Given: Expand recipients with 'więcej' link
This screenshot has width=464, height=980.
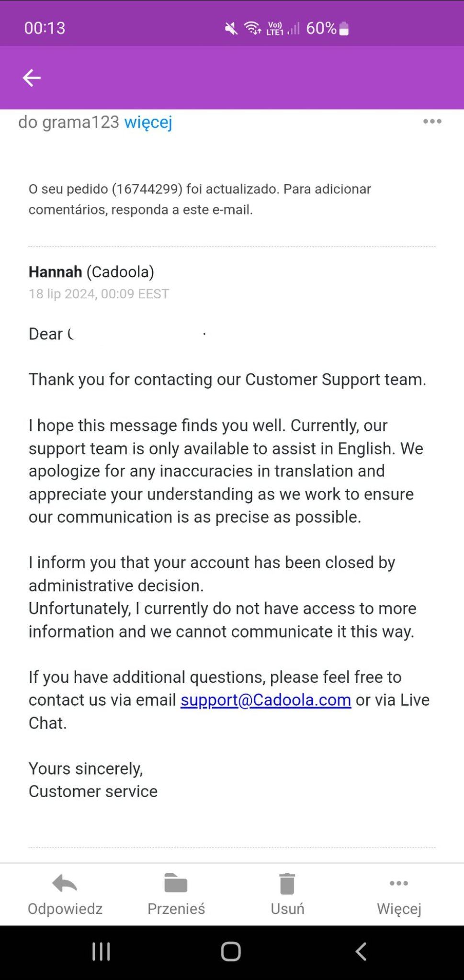Looking at the screenshot, I should click(148, 123).
